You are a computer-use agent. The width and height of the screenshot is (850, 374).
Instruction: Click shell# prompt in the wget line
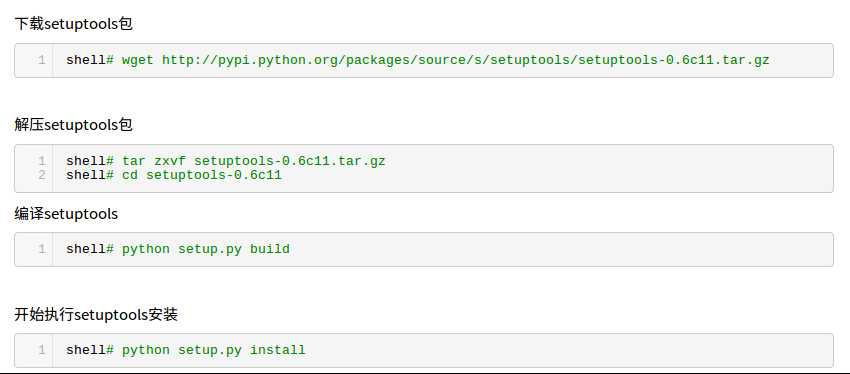coord(90,60)
